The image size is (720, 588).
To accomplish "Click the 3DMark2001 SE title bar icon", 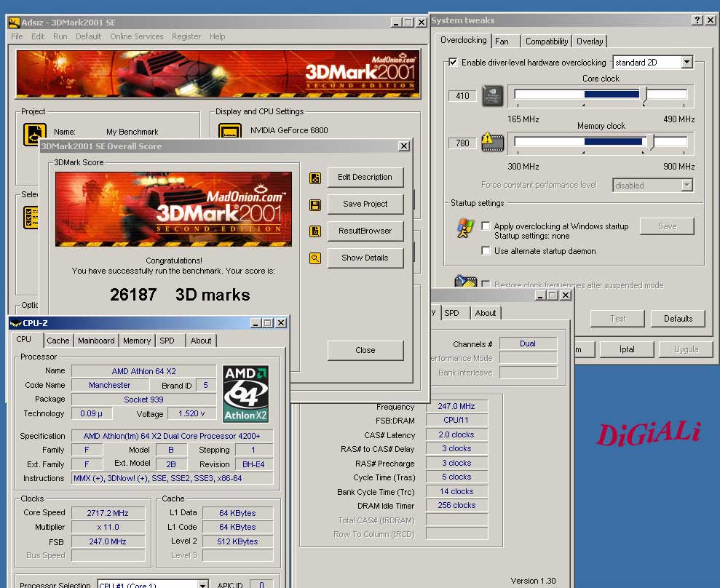I will coord(15,22).
